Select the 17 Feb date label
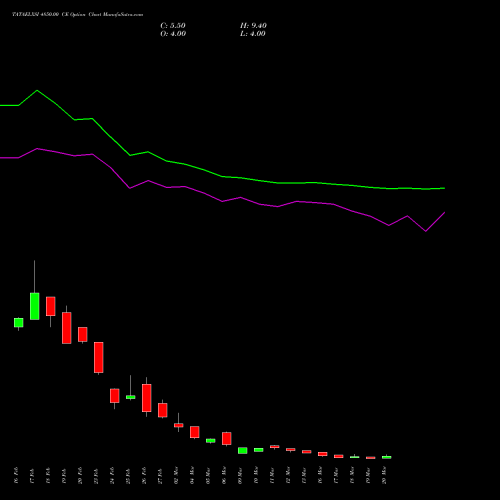 click(x=32, y=475)
